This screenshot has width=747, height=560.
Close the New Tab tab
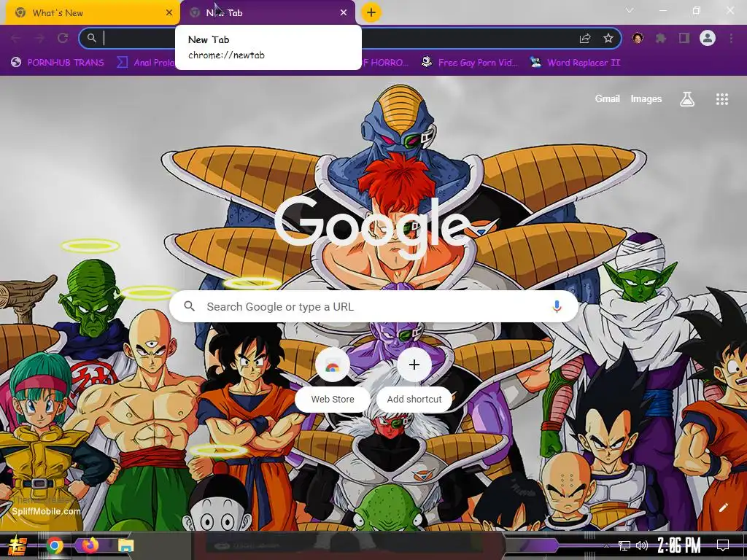pyautogui.click(x=344, y=13)
